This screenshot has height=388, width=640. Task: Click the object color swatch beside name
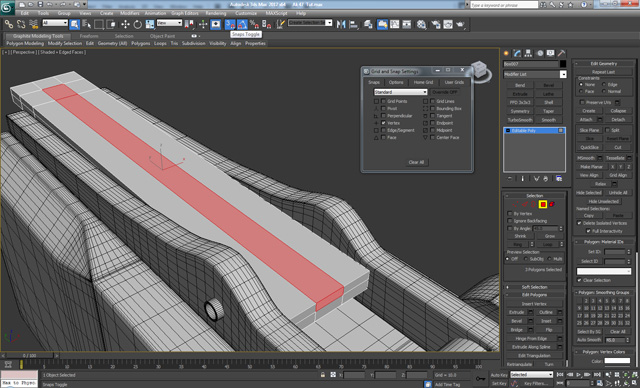point(563,64)
